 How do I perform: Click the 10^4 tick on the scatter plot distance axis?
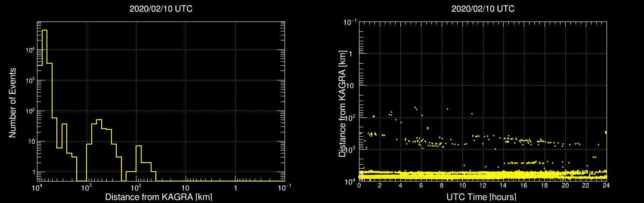pos(350,181)
